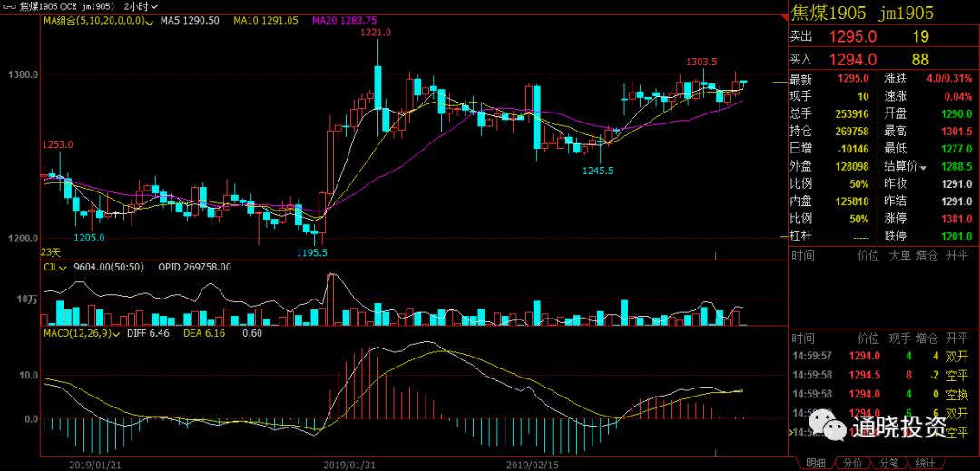Click the 1321.0 high price marker on chart

pos(376,33)
